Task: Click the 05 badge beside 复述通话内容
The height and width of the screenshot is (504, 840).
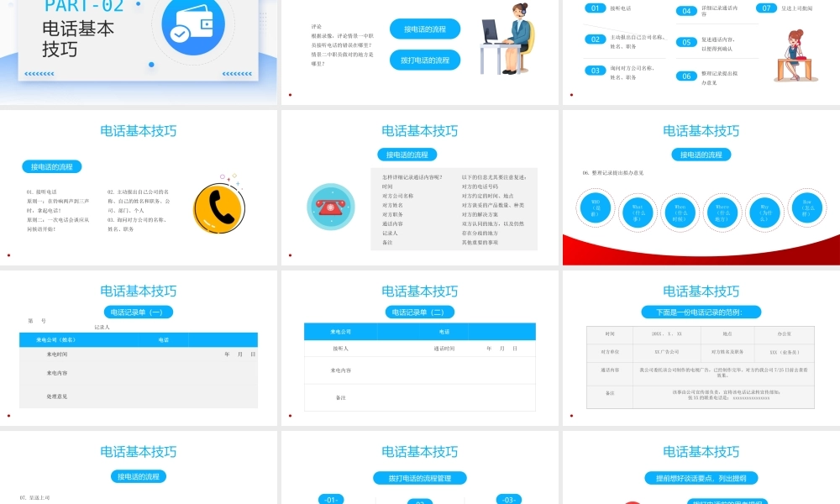Action: point(686,42)
